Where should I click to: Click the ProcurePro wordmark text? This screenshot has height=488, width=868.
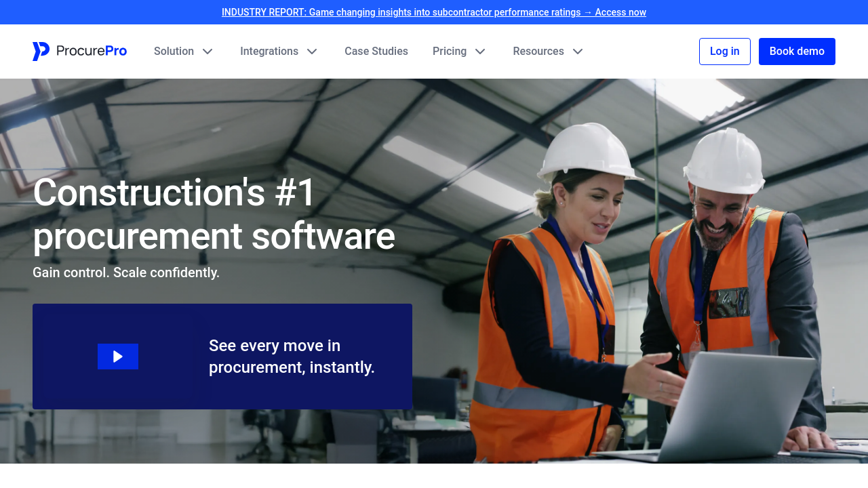coord(92,52)
